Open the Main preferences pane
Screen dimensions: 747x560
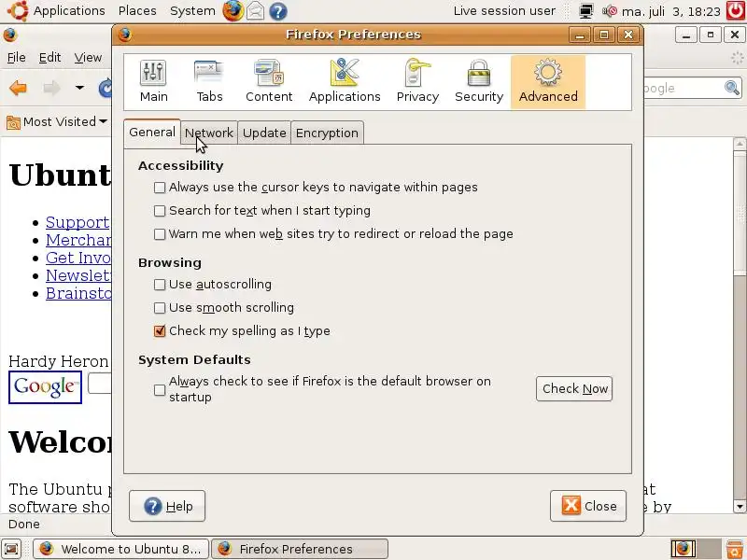(153, 82)
